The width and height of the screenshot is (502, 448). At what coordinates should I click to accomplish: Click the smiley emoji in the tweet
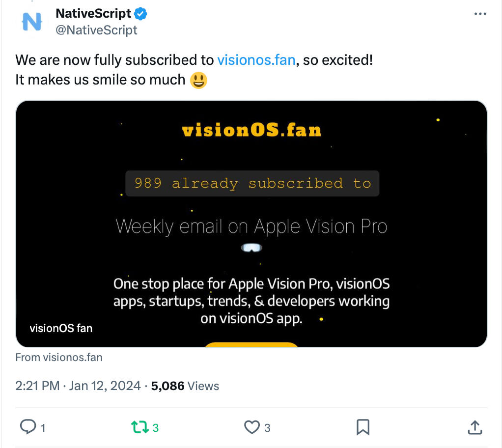point(200,79)
